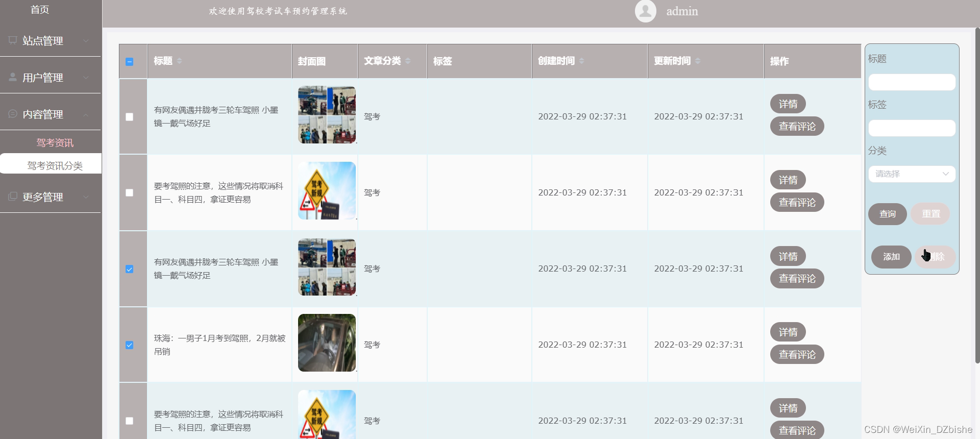The width and height of the screenshot is (980, 439).
Task: Click the vertical page scrollbar
Action: [977, 195]
